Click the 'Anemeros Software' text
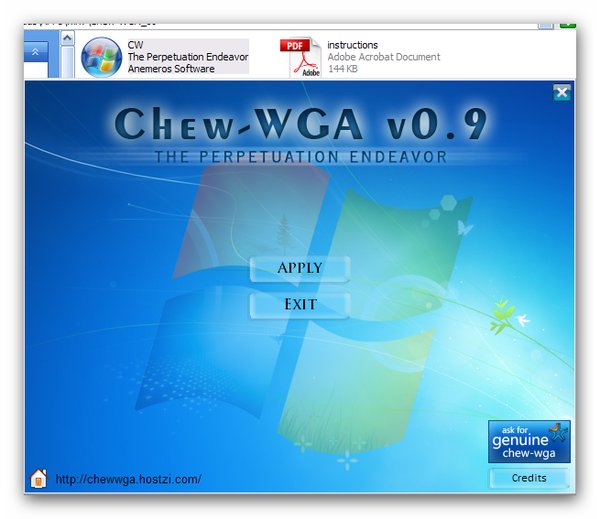 pos(171,69)
